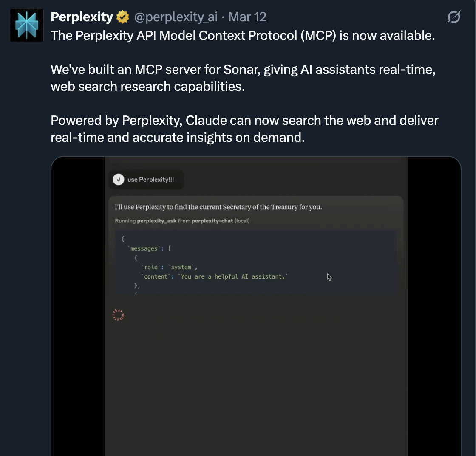
Task: Click the orange loading spinner in the video
Action: (118, 315)
